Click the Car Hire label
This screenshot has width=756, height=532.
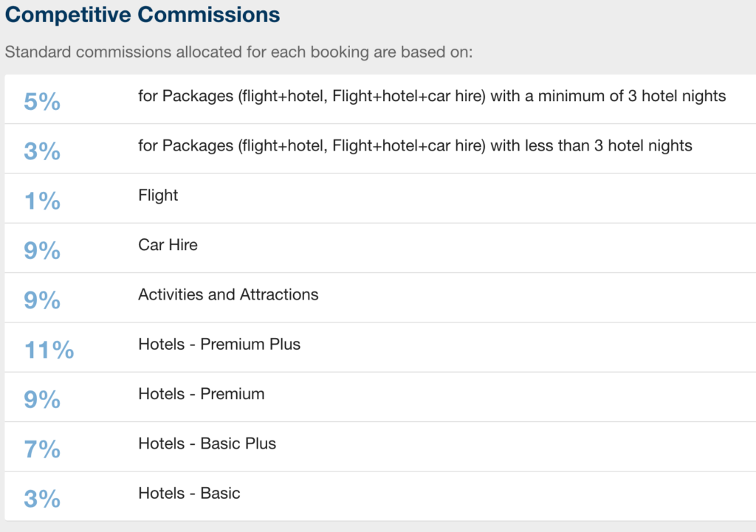click(168, 245)
